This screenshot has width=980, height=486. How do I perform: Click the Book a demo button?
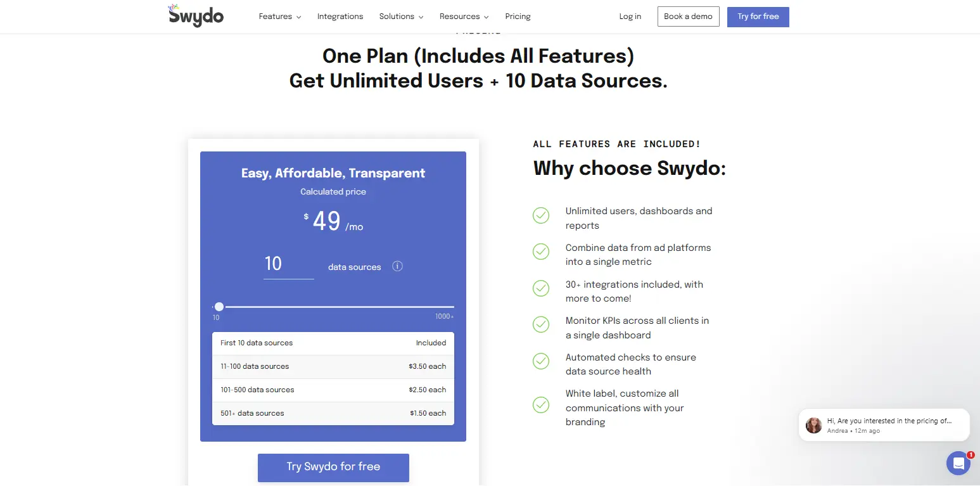[688, 16]
